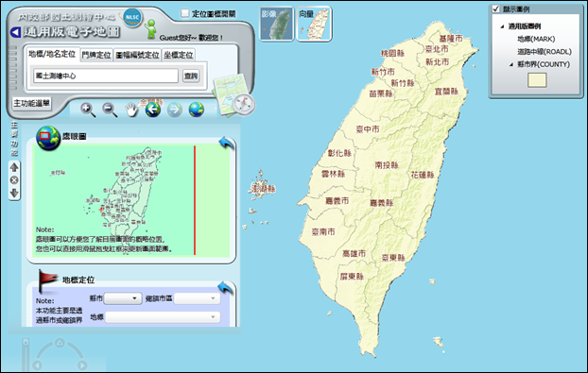The height and width of the screenshot is (373, 588).
Task: Select 地標(MARK) legend item
Action: (x=536, y=39)
